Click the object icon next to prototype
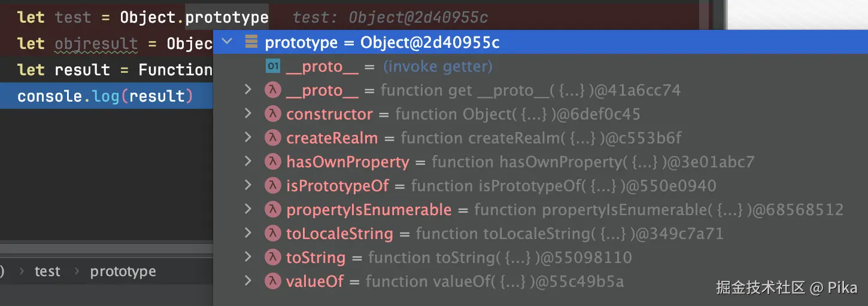Viewport: 868px width, 306px height. coord(251,42)
